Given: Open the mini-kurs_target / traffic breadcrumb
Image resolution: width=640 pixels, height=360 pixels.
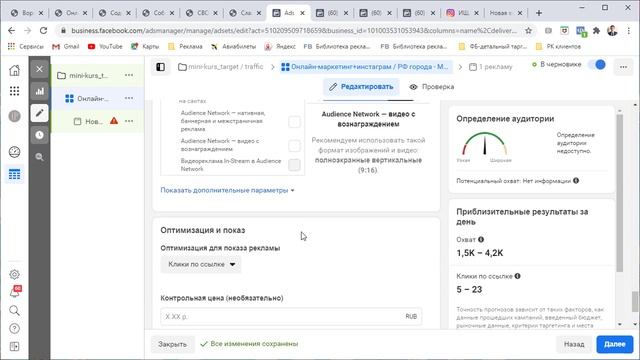Looking at the screenshot, I should point(221,67).
